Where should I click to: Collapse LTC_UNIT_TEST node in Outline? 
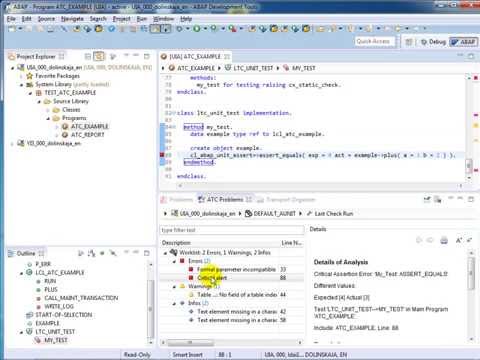pyautogui.click(x=22, y=332)
